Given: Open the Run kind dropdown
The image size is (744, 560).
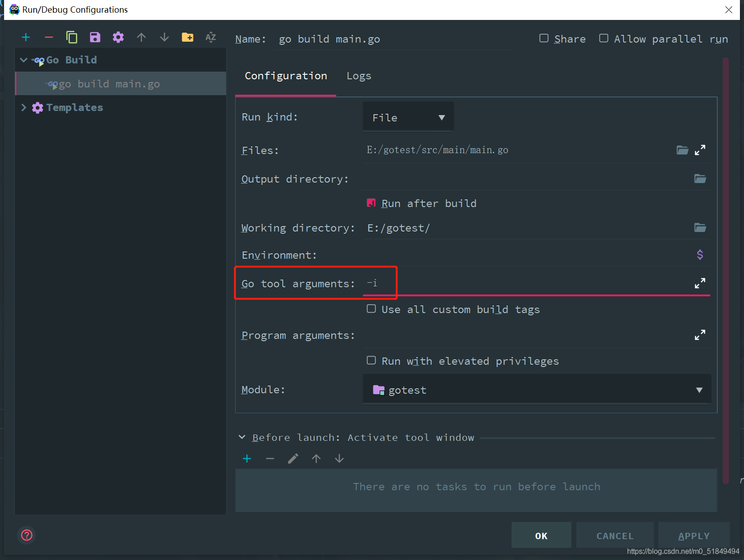Looking at the screenshot, I should point(408,118).
